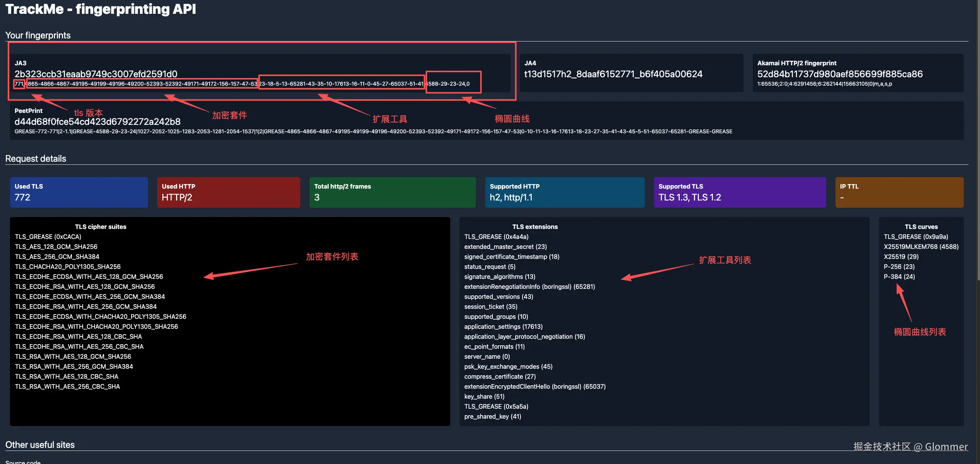Screen dimensions: 980x464
Task: Click the PeetPrint hash value
Action: click(x=97, y=121)
